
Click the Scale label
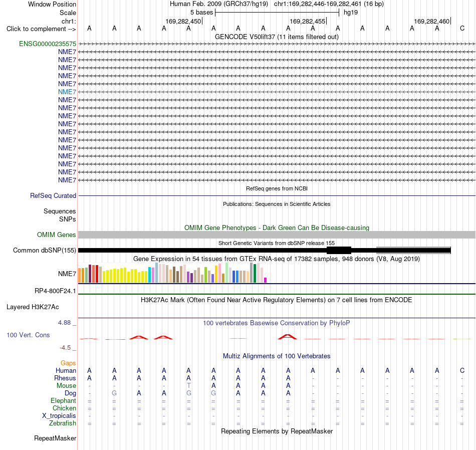coord(68,13)
